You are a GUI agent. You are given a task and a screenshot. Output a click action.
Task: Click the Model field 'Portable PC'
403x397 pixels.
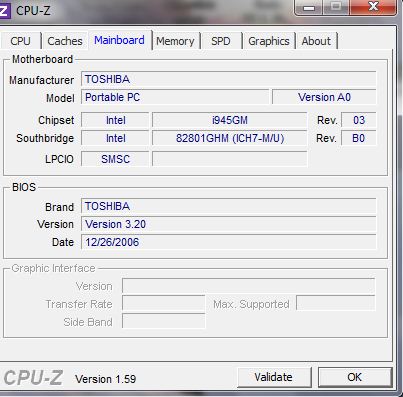175,97
